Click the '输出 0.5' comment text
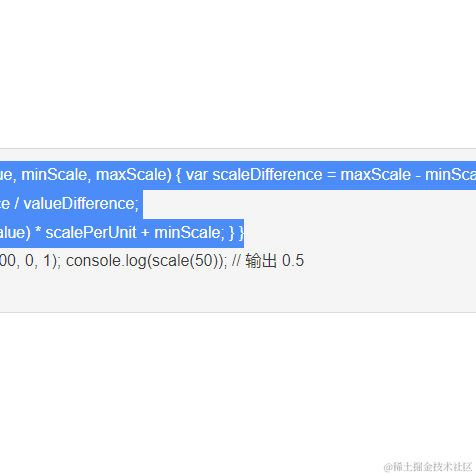The image size is (476, 476). tap(275, 261)
